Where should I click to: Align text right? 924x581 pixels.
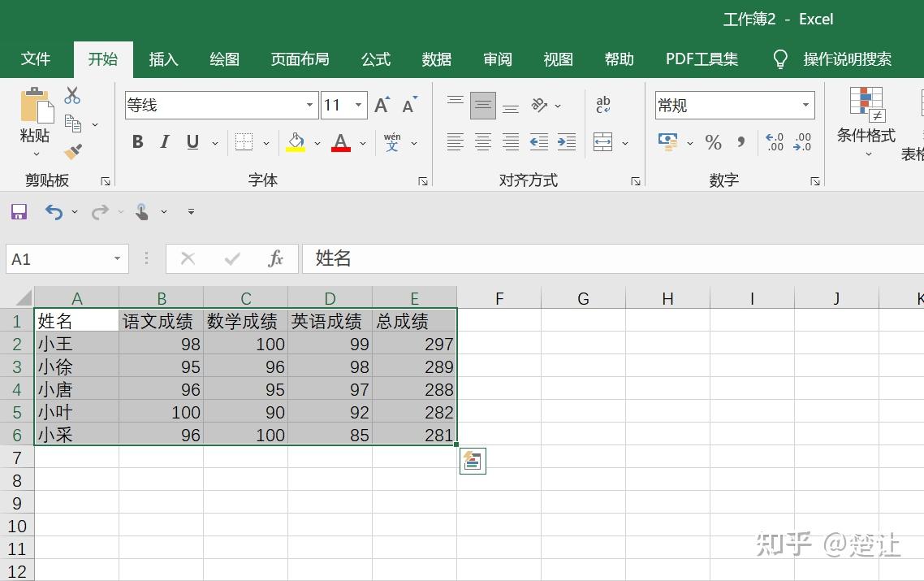pos(511,142)
